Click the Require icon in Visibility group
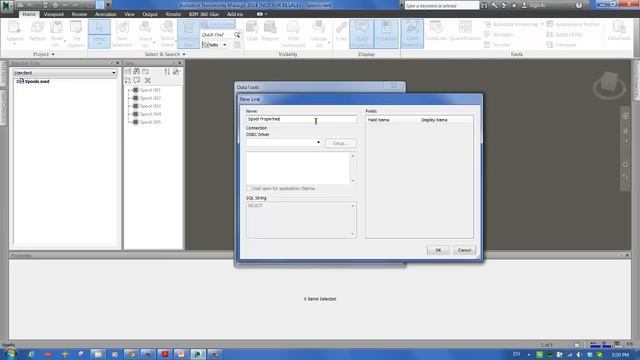The image size is (640, 360). (x=270, y=32)
